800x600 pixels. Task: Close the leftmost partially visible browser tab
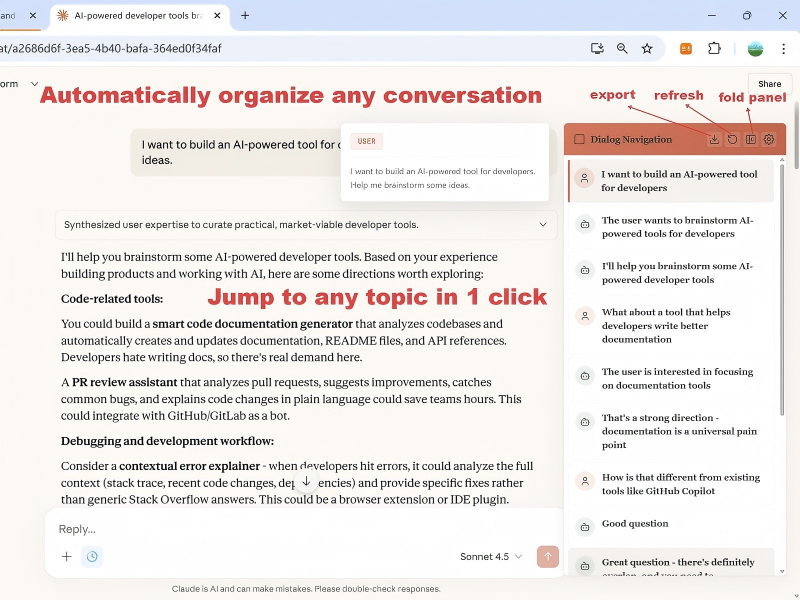point(33,15)
